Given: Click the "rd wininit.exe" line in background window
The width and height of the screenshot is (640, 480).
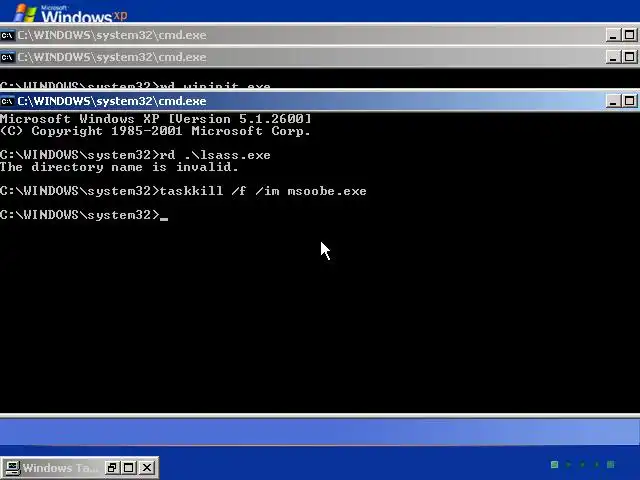Looking at the screenshot, I should pos(135,85).
